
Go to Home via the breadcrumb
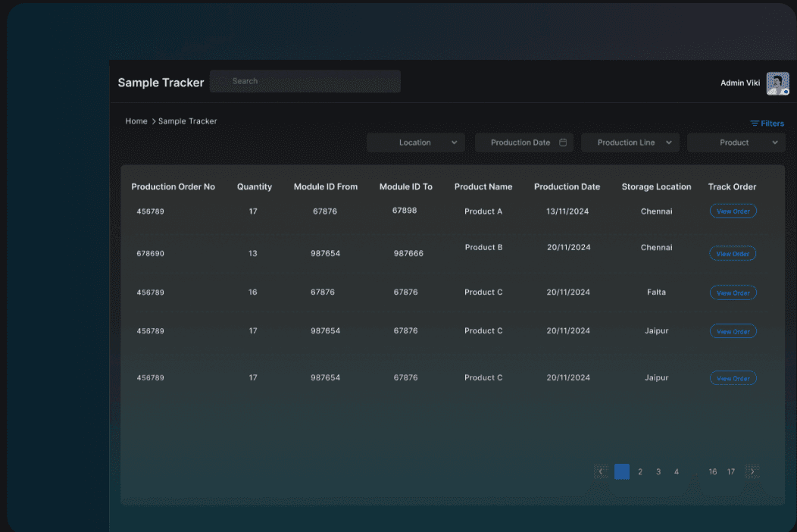(x=136, y=121)
